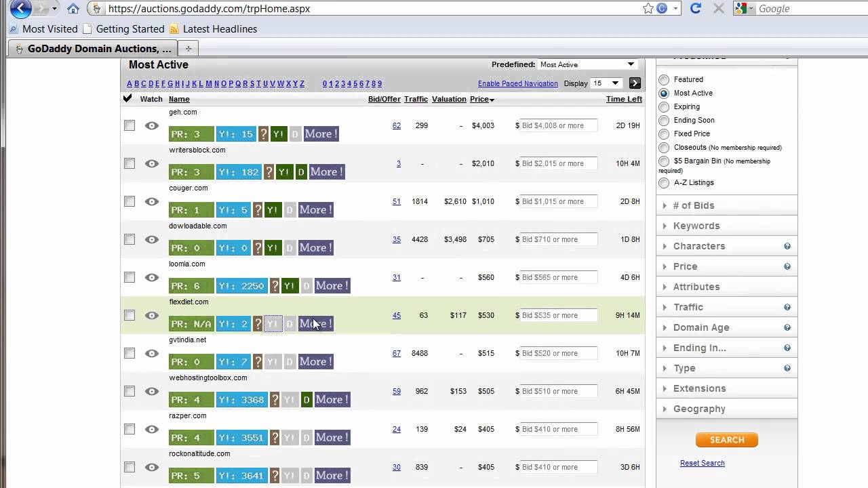Click the Y!: 182 badge for writersblock.com
Screen dimensions: 868x488
(239, 171)
